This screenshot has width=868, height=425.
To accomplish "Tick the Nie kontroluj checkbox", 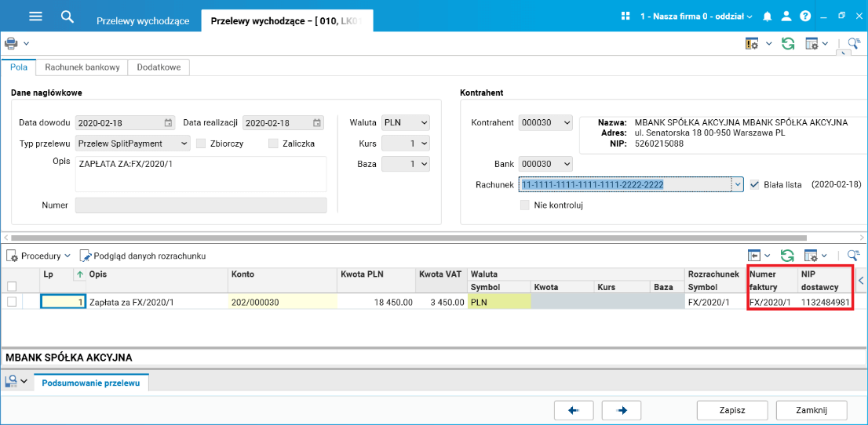I will tap(525, 205).
